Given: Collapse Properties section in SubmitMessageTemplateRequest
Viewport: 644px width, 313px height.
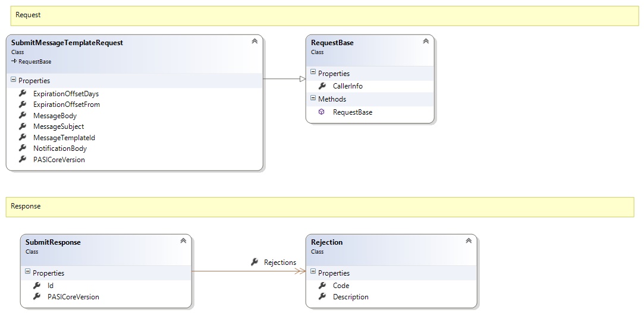Looking at the screenshot, I should 13,80.
